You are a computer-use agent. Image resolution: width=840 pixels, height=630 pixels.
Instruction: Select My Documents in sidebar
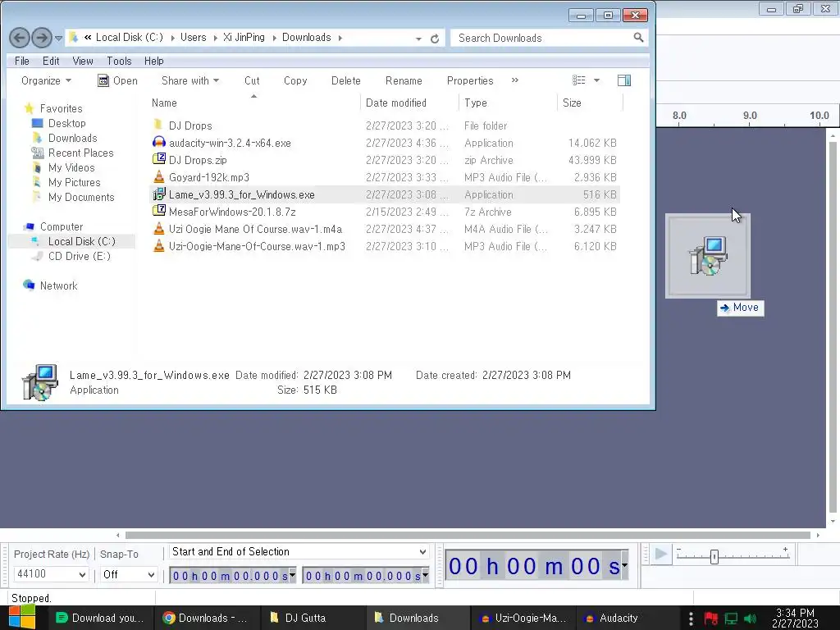tap(81, 197)
